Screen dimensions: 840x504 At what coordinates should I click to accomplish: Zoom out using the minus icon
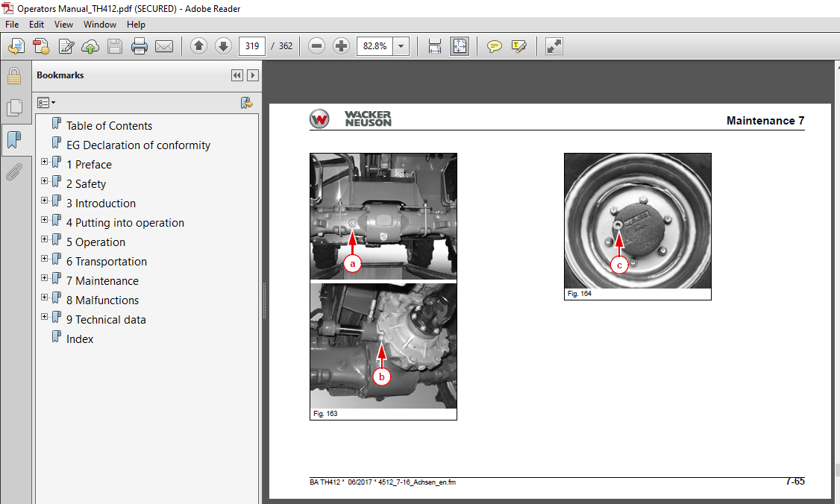tap(316, 46)
